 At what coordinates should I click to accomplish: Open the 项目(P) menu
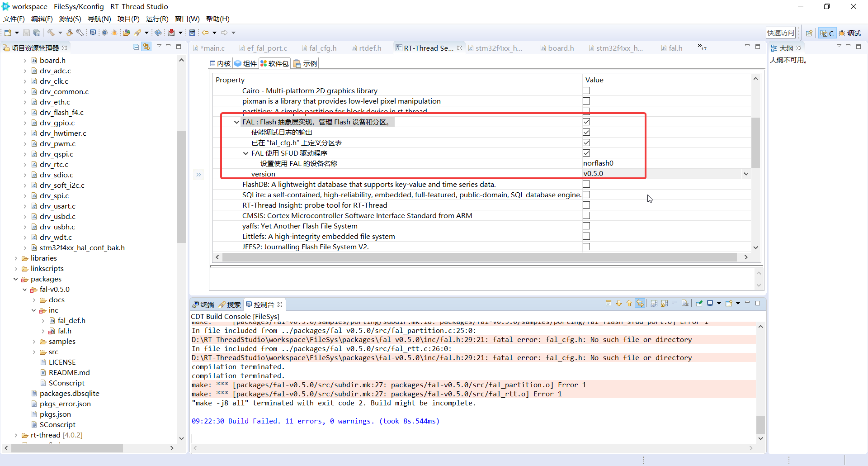(128, 19)
